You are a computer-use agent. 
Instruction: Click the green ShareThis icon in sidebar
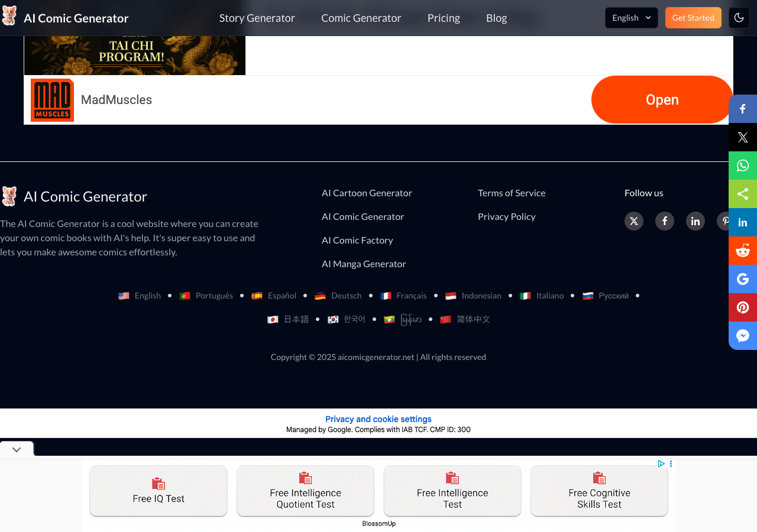(x=743, y=194)
